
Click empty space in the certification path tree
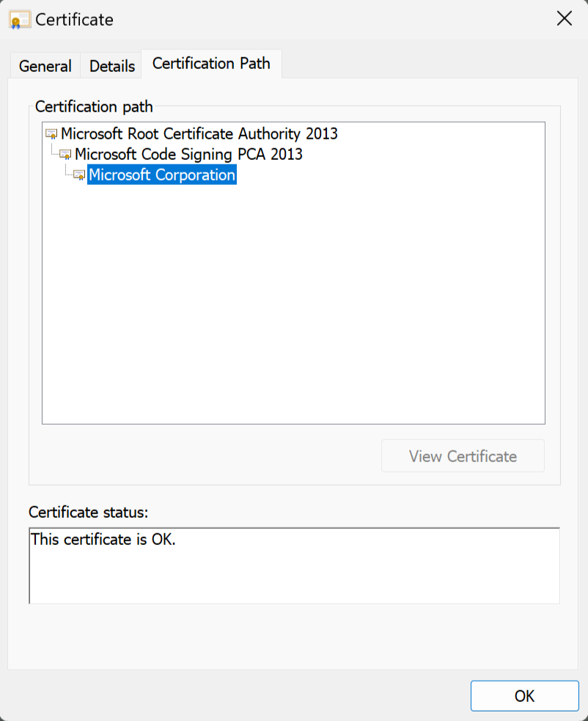tap(293, 308)
